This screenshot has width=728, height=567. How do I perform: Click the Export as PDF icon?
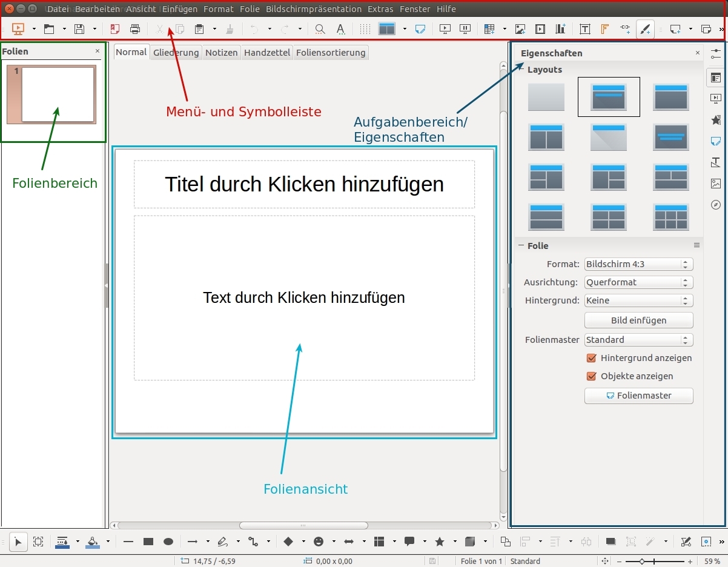click(x=115, y=28)
